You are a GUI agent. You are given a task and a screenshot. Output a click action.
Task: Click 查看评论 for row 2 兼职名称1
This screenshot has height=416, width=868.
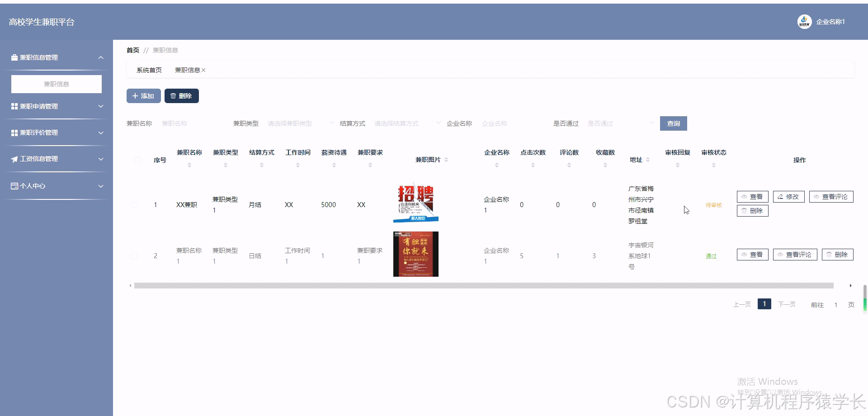[x=795, y=255]
